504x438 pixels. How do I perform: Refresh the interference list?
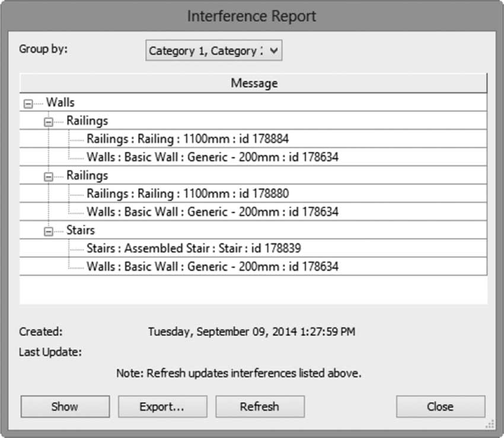coord(260,407)
